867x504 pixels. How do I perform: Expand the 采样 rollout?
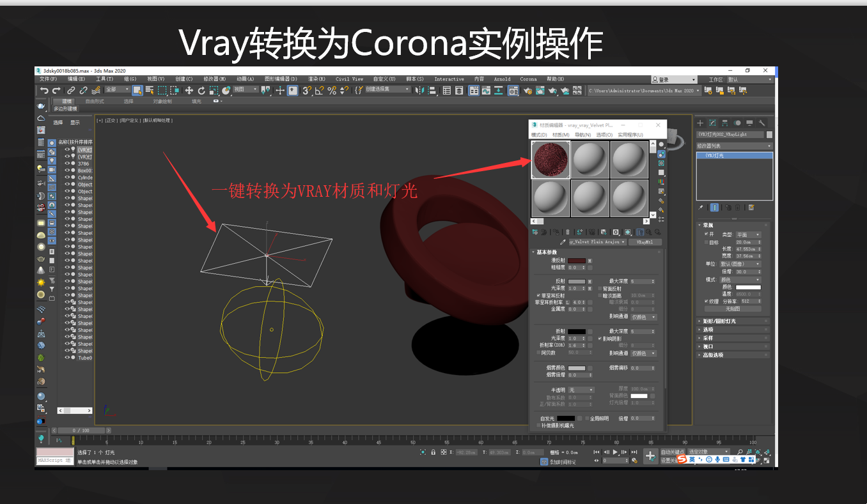coord(733,338)
